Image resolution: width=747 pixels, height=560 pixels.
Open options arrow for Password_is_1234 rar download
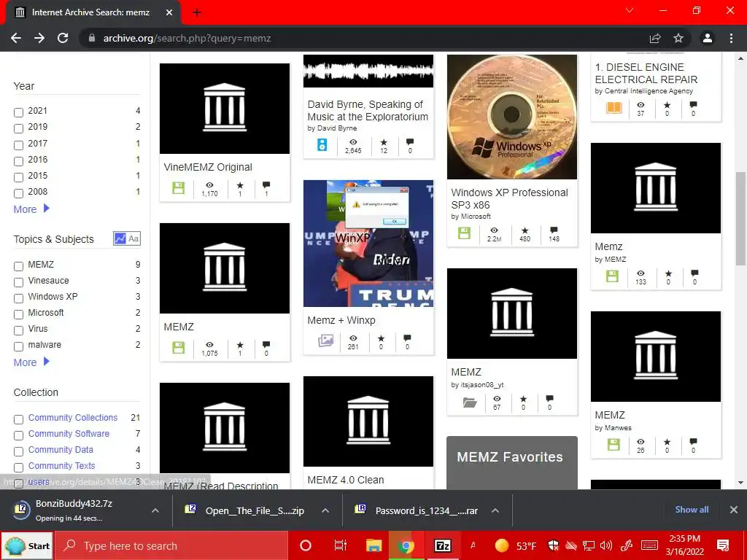click(495, 510)
